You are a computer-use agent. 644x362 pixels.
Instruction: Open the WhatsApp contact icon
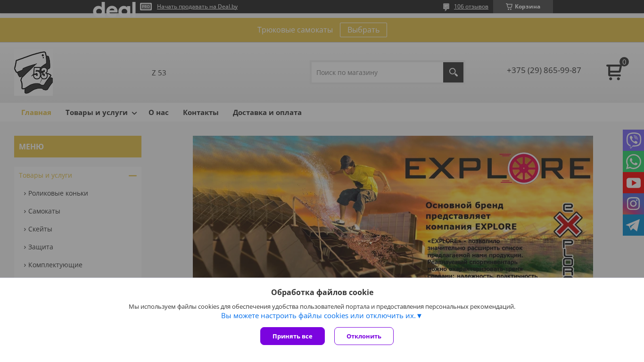click(x=633, y=161)
